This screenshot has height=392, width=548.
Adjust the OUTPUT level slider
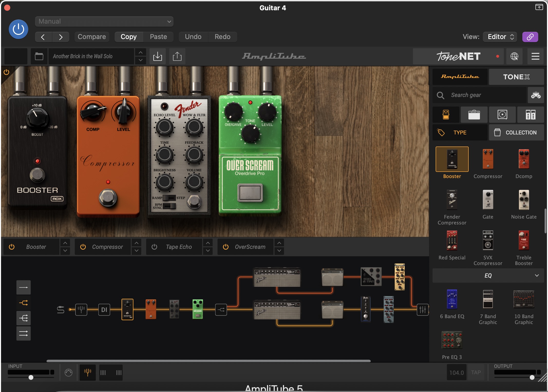pyautogui.click(x=532, y=377)
